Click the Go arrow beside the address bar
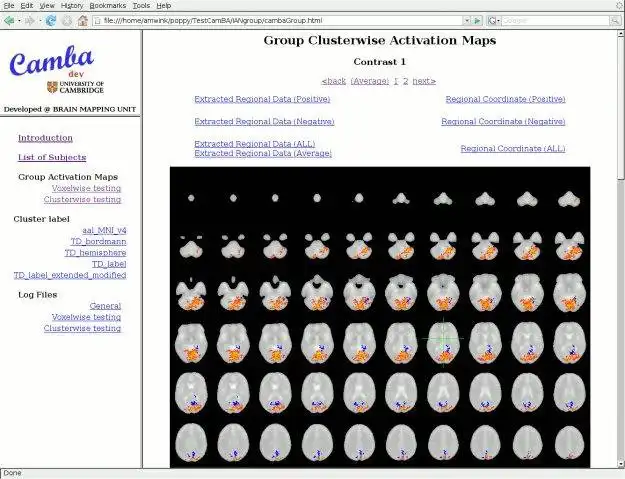 (477, 20)
